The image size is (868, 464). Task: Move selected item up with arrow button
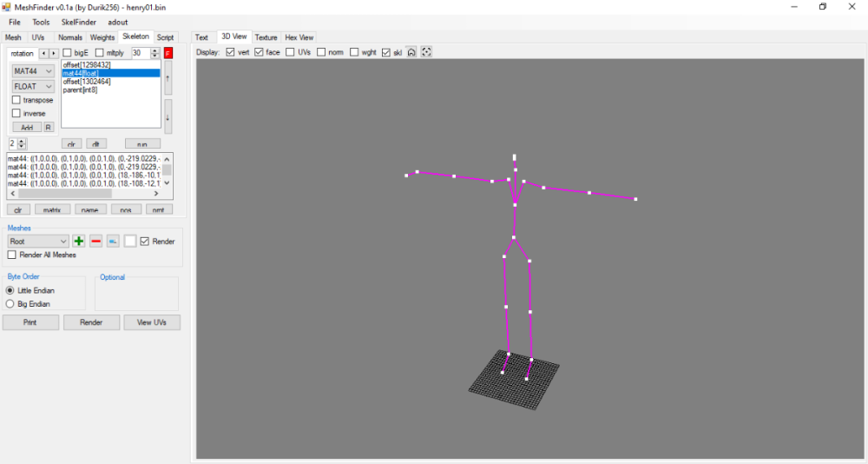pyautogui.click(x=168, y=77)
